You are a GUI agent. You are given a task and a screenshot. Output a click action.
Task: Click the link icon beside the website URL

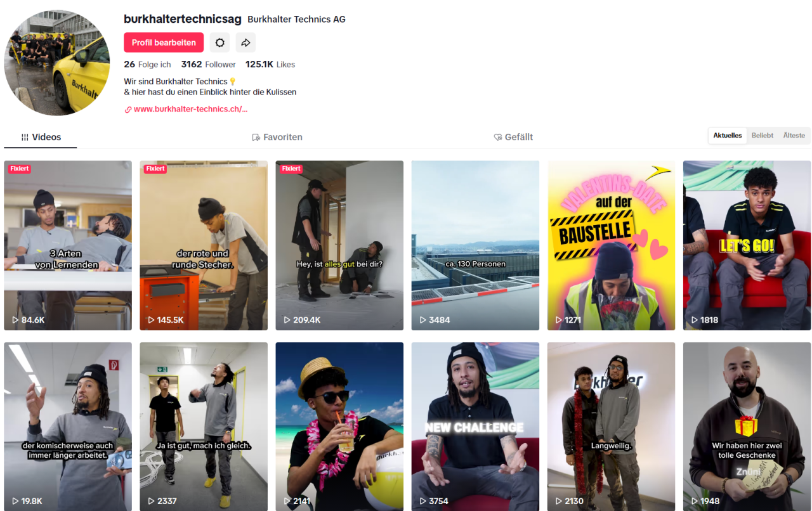[x=128, y=110]
